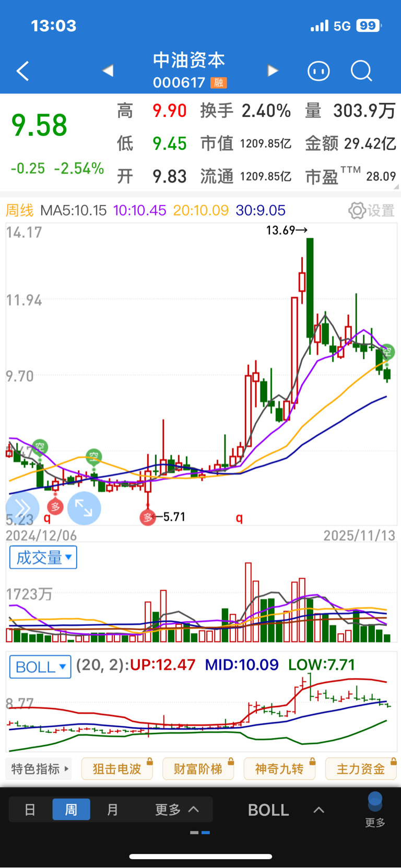
Task: Tap the lock icon on 狙击电波
Action: (149, 762)
